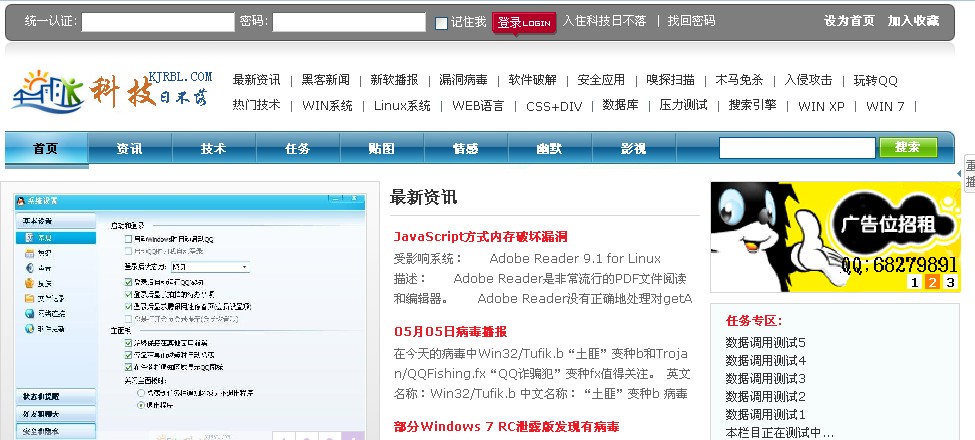Open article JavaScript方式内存破坏漏洞
The image size is (975, 440).
(481, 236)
